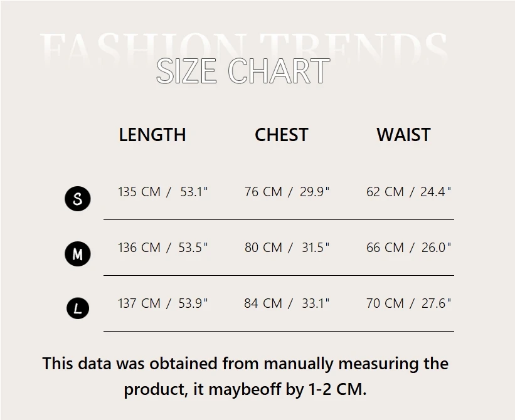Select the 84 CM / 33.1" chest value
515x420 pixels.
(287, 303)
